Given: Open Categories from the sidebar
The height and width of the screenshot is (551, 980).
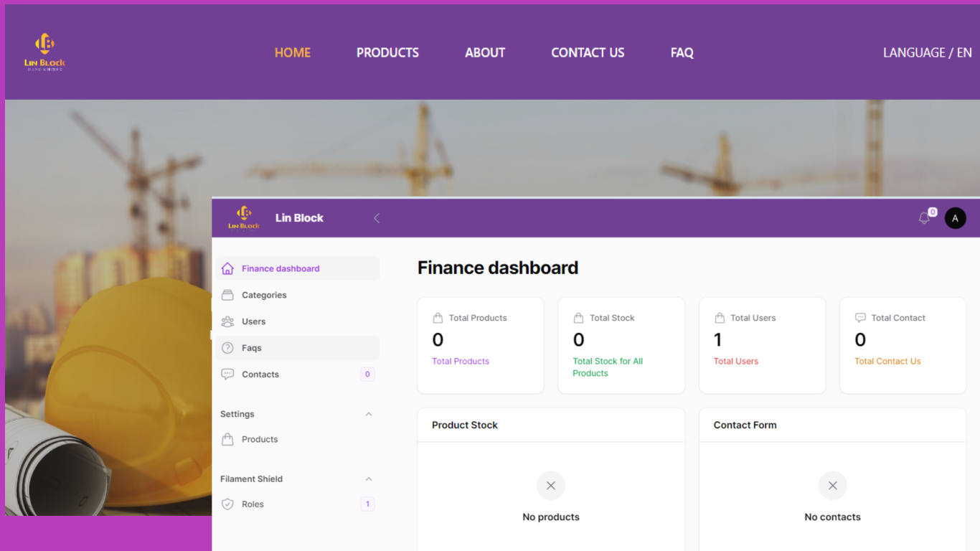Looking at the screenshot, I should (x=298, y=295).
